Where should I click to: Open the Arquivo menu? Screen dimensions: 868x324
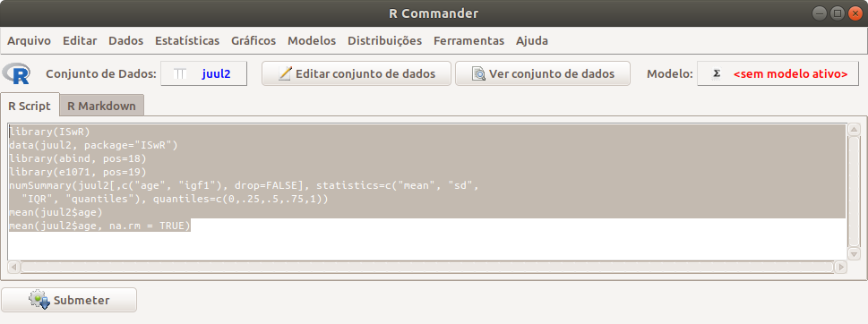(x=29, y=41)
